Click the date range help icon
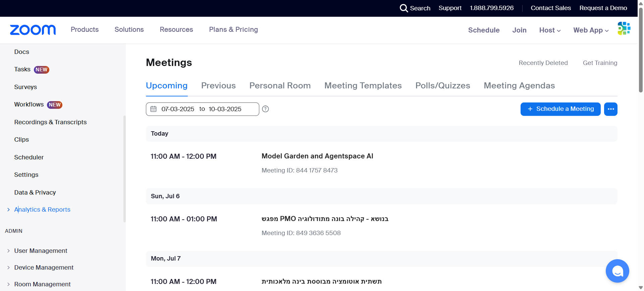 point(265,109)
